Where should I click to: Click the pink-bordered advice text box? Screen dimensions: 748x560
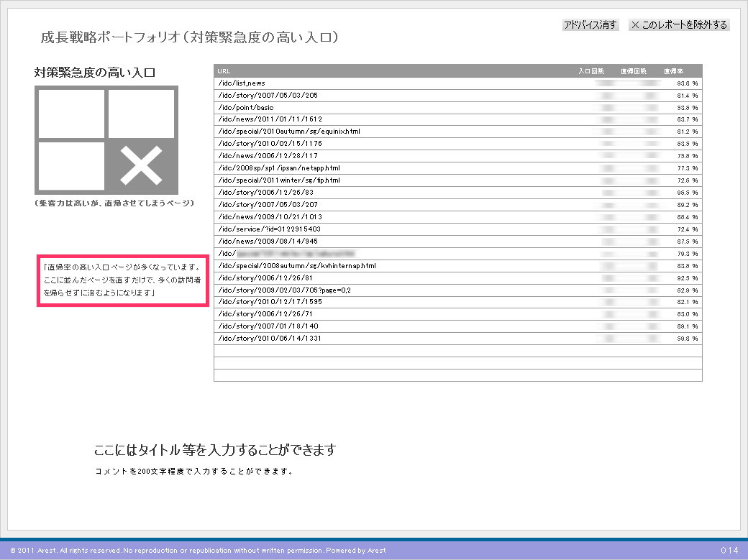[122, 280]
